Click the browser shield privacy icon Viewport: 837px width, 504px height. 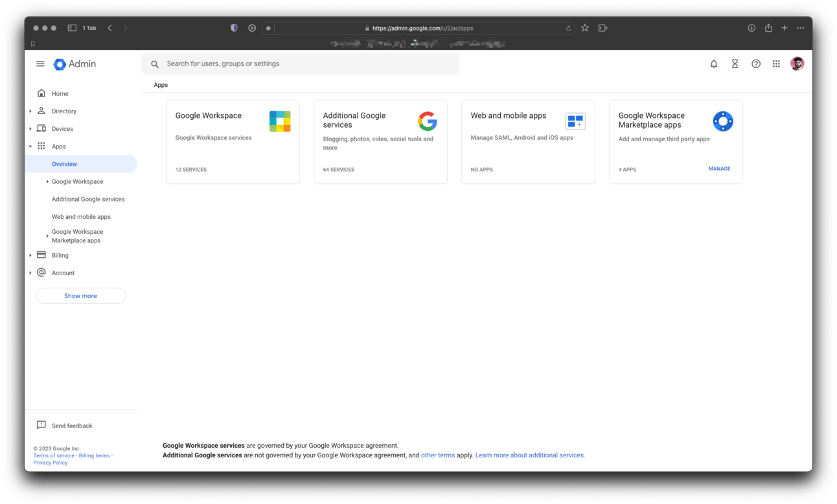point(235,28)
